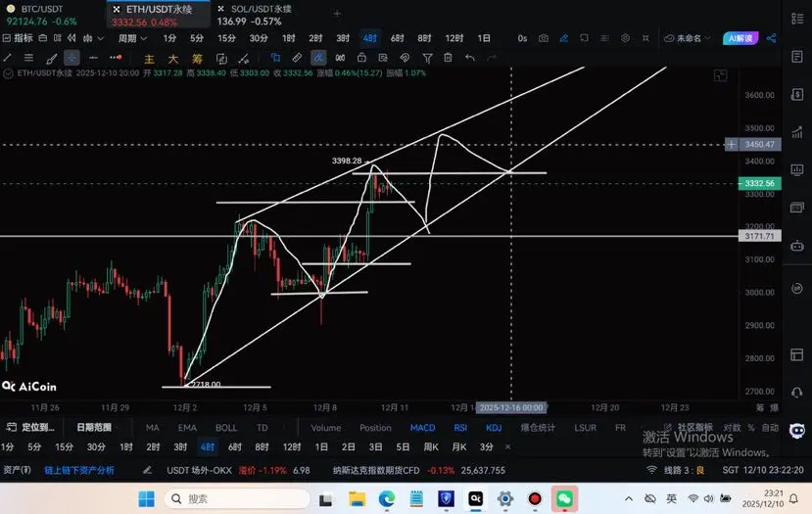
Task: Select the 5日 timeframe in bottom bar
Action: 403,446
